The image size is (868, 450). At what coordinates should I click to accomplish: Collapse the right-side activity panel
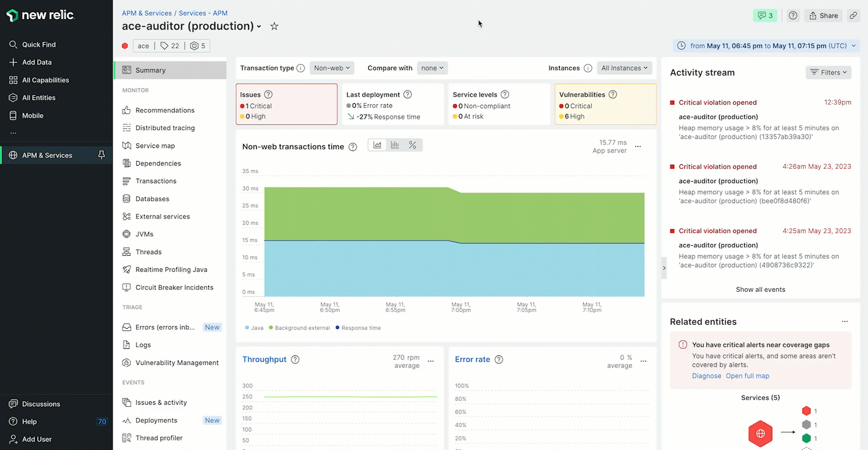coord(664,268)
